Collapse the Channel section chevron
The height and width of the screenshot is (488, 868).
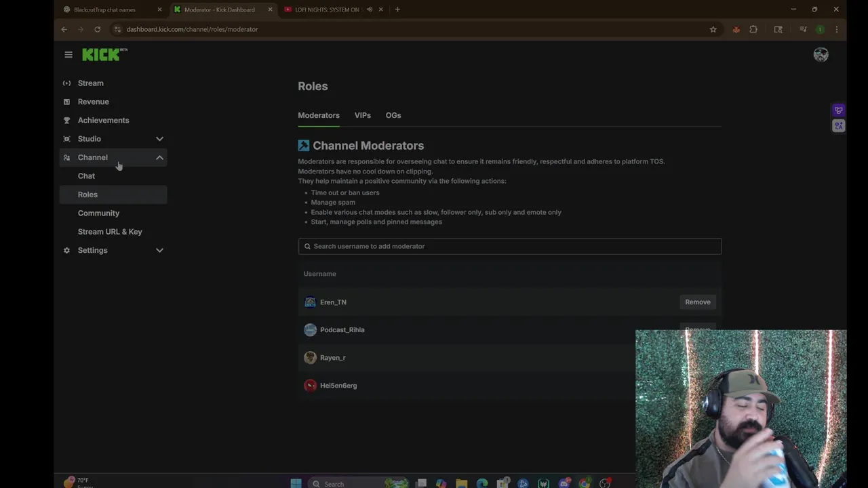pos(159,157)
